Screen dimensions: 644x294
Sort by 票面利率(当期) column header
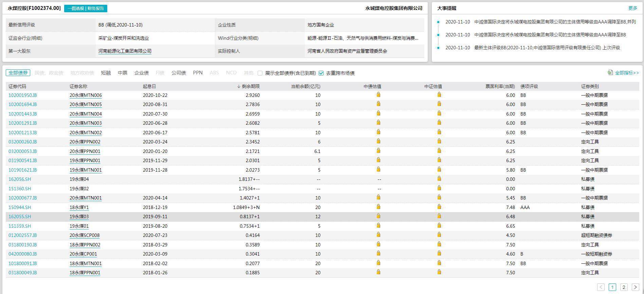point(500,86)
